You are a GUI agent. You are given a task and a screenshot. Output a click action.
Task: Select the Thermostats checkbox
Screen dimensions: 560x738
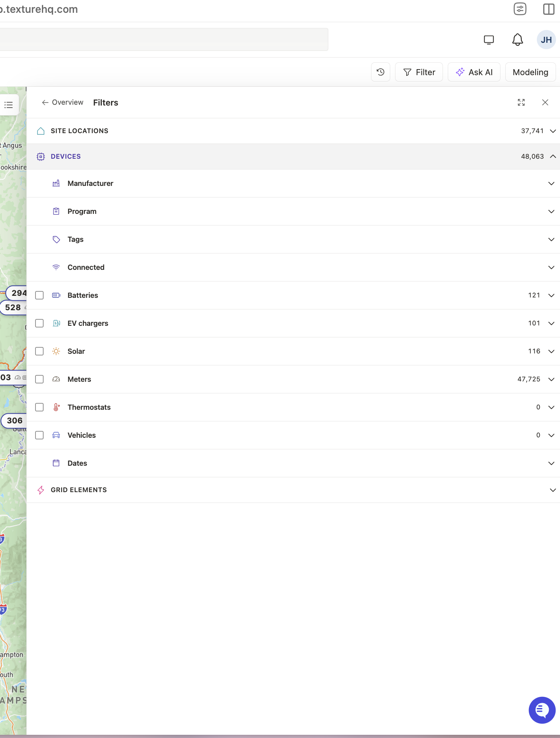(x=39, y=407)
